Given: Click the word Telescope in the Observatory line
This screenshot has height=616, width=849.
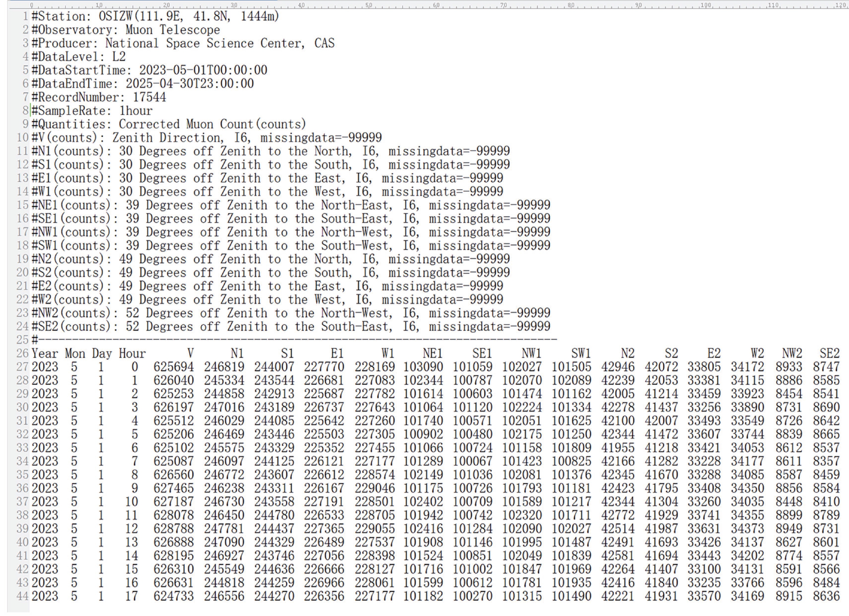Looking at the screenshot, I should pos(190,30).
